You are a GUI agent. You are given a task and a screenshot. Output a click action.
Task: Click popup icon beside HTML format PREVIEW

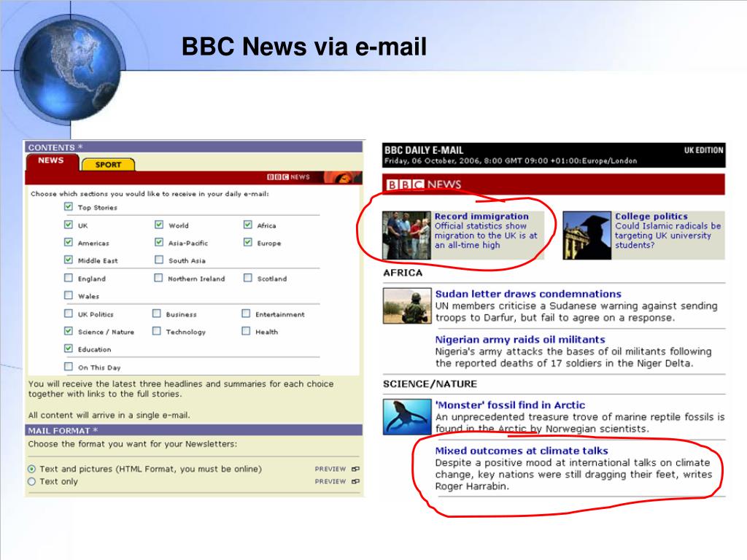coord(355,469)
